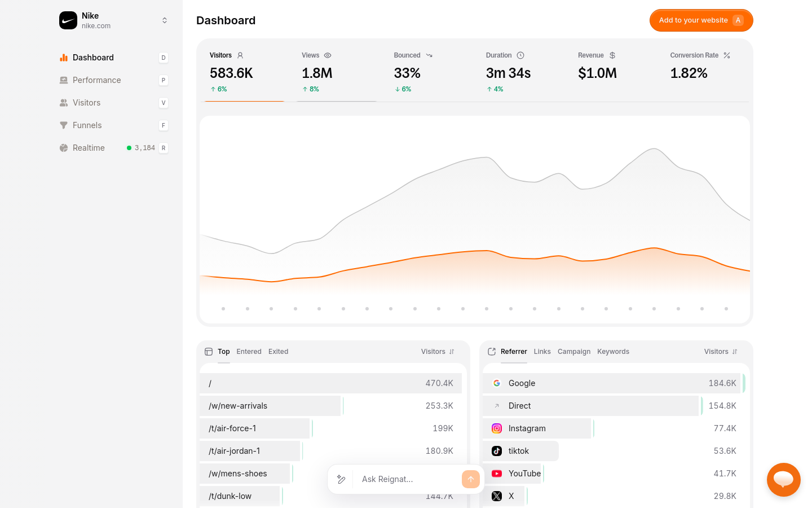Switch to the Entered pages tab

[x=249, y=352]
